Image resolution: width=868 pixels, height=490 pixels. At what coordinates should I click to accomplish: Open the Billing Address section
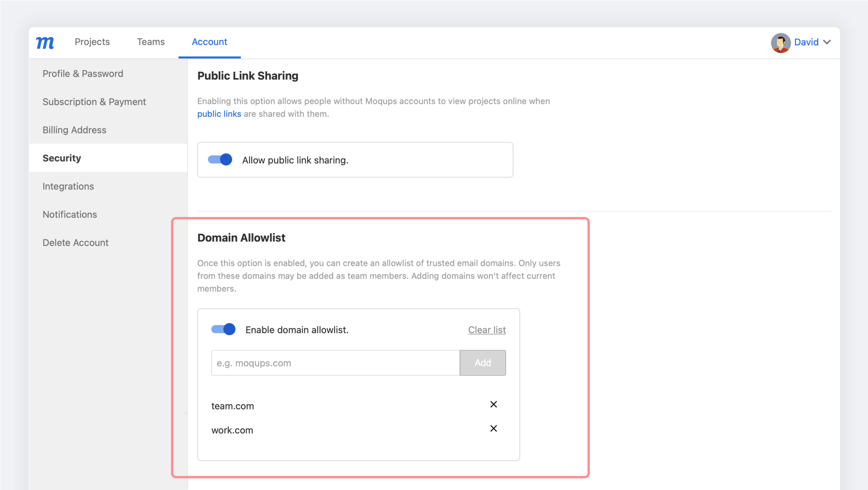point(74,130)
